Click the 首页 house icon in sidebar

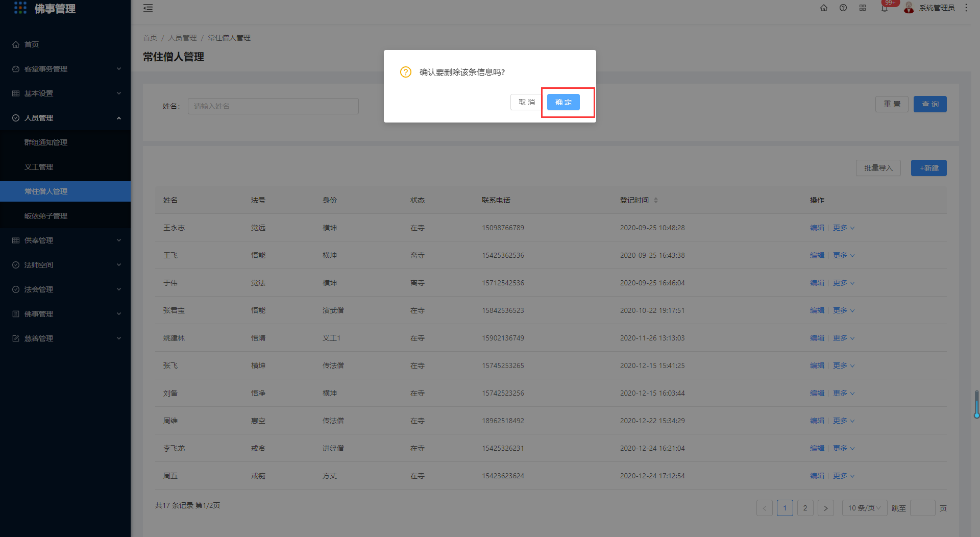pos(16,44)
